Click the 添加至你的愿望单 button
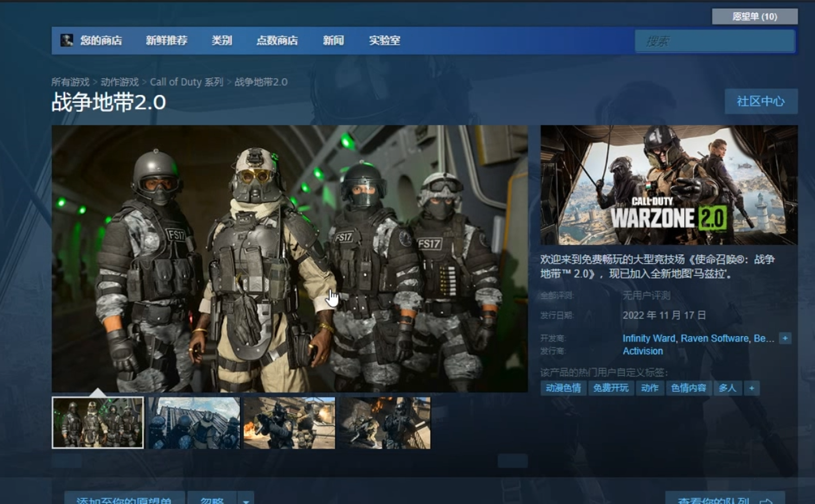Image resolution: width=815 pixels, height=504 pixels. tap(124, 499)
